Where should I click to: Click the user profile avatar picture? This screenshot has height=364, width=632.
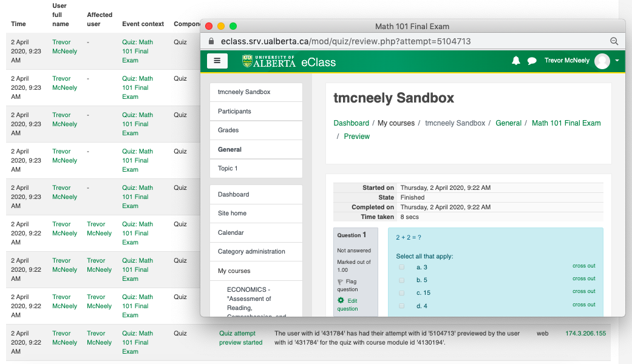tap(602, 61)
